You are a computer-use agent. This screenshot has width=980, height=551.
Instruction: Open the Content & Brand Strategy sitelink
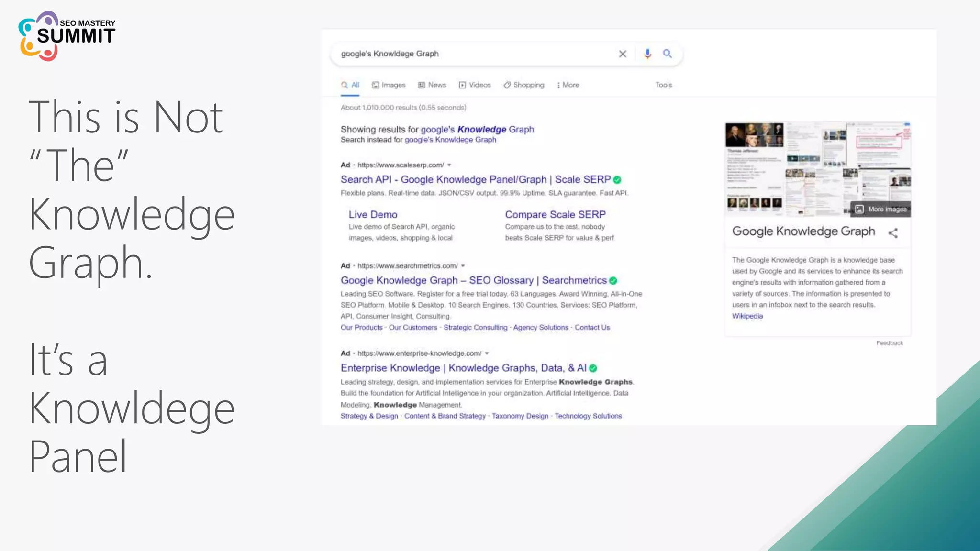[x=445, y=416]
